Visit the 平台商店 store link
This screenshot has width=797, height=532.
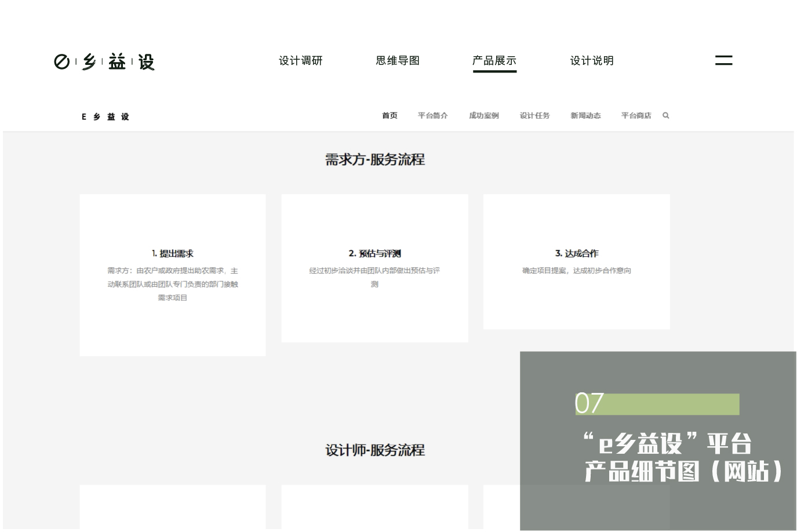point(636,115)
